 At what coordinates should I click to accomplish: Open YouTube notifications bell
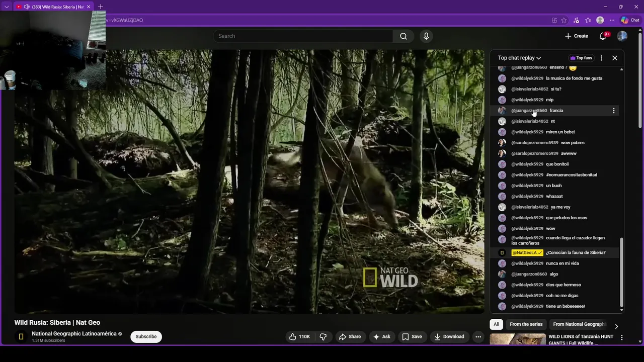[x=603, y=36]
